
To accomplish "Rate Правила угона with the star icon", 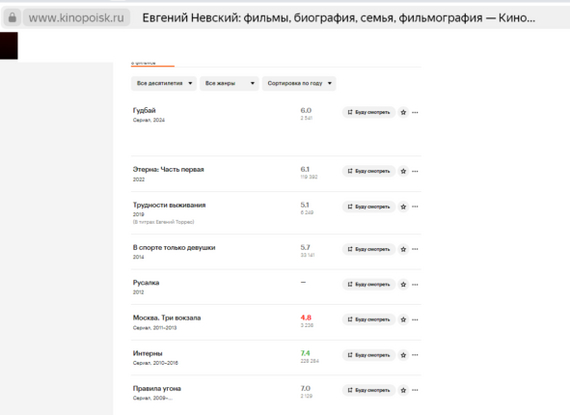I will tap(403, 390).
